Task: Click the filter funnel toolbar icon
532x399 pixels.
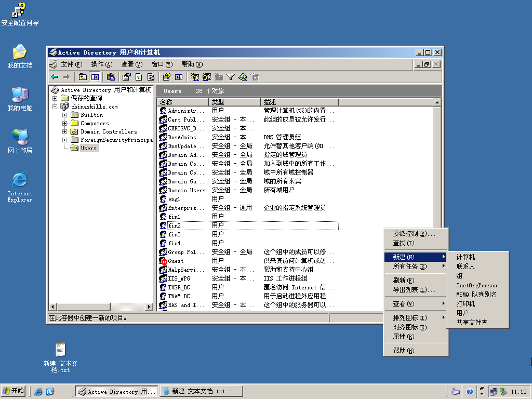Action: pyautogui.click(x=231, y=77)
